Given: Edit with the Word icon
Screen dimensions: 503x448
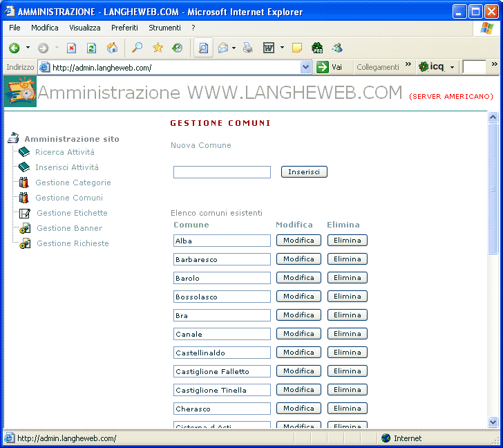Looking at the screenshot, I should [x=269, y=48].
